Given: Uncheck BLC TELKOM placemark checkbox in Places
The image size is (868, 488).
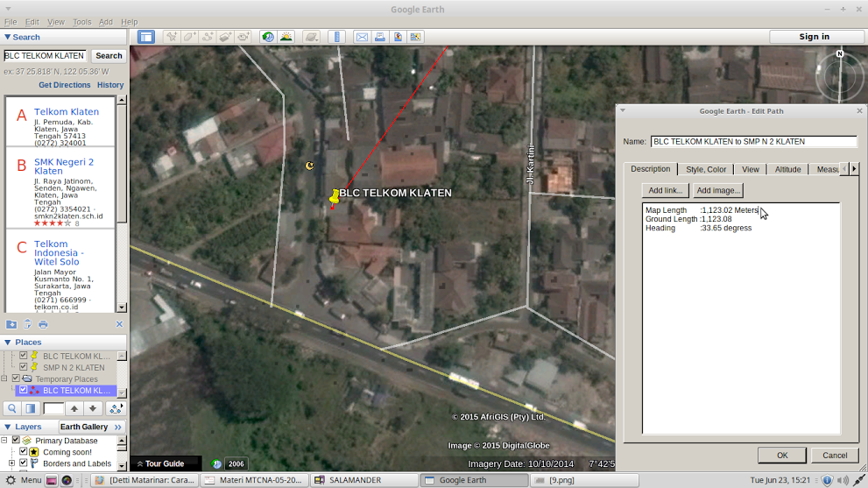Looking at the screenshot, I should coord(24,356).
